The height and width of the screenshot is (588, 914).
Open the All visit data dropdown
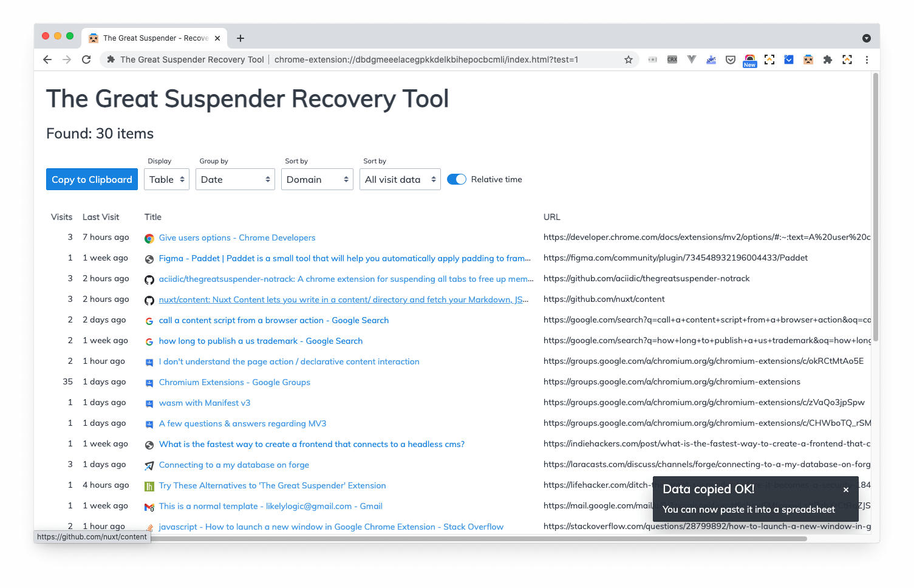(400, 179)
